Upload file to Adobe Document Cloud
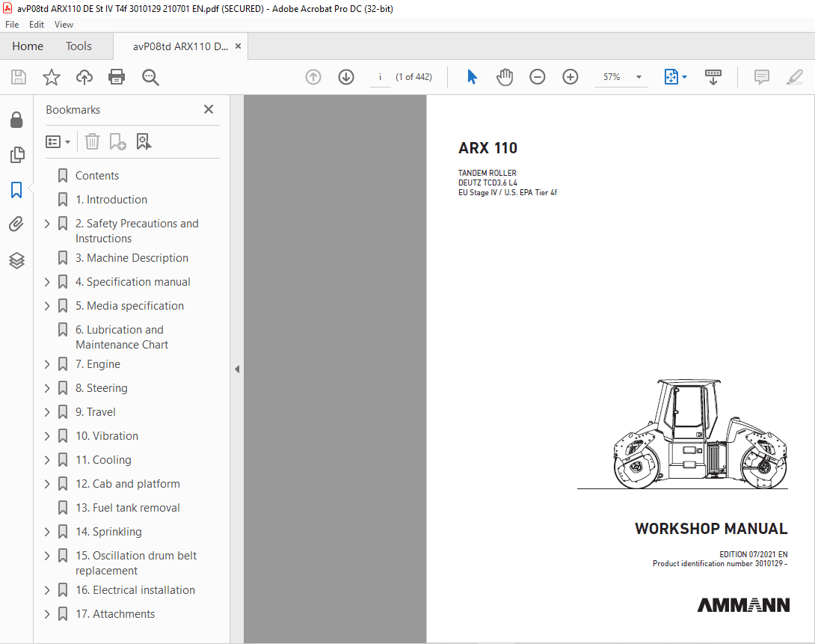The height and width of the screenshot is (644, 815). pos(84,76)
